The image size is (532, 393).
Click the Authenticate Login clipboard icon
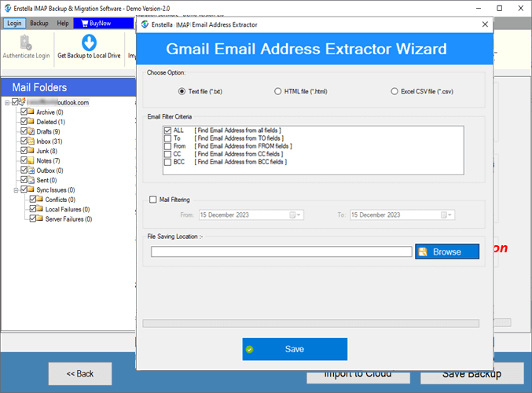[x=26, y=42]
